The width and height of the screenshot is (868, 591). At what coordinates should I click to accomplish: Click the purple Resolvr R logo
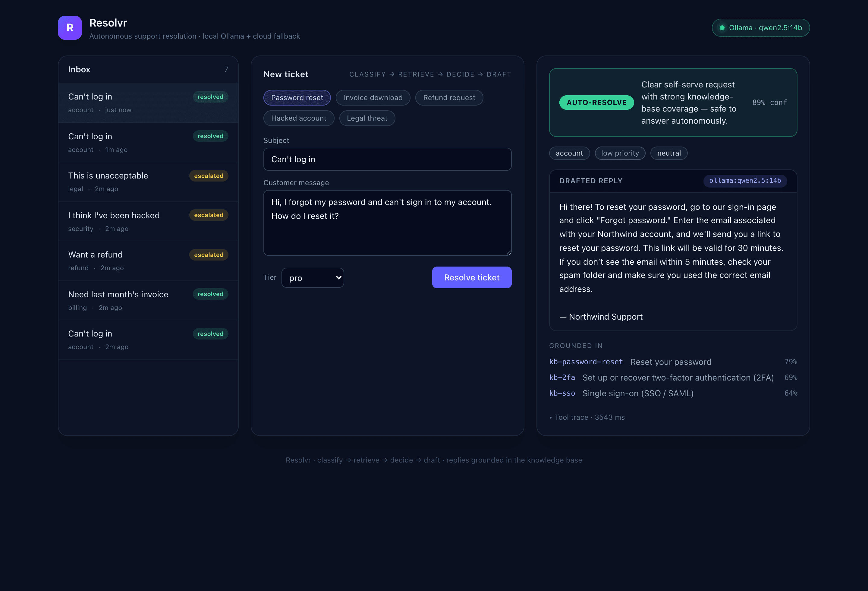pos(70,28)
